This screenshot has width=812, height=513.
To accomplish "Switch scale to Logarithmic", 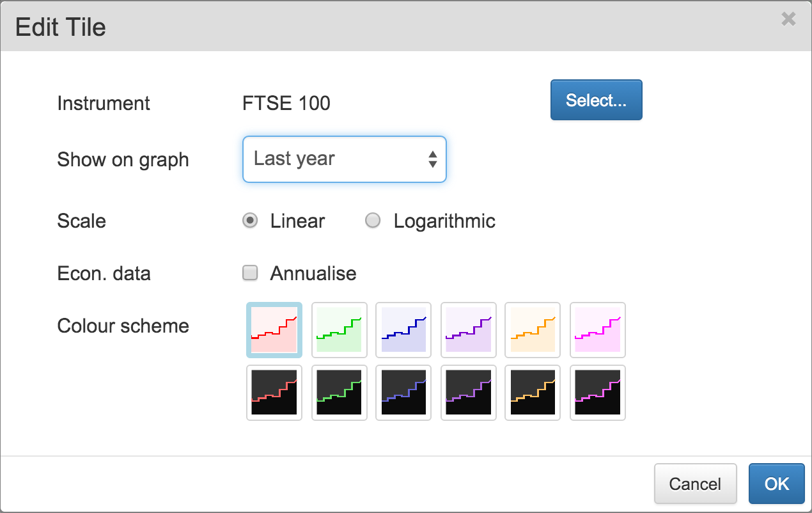I will click(373, 221).
